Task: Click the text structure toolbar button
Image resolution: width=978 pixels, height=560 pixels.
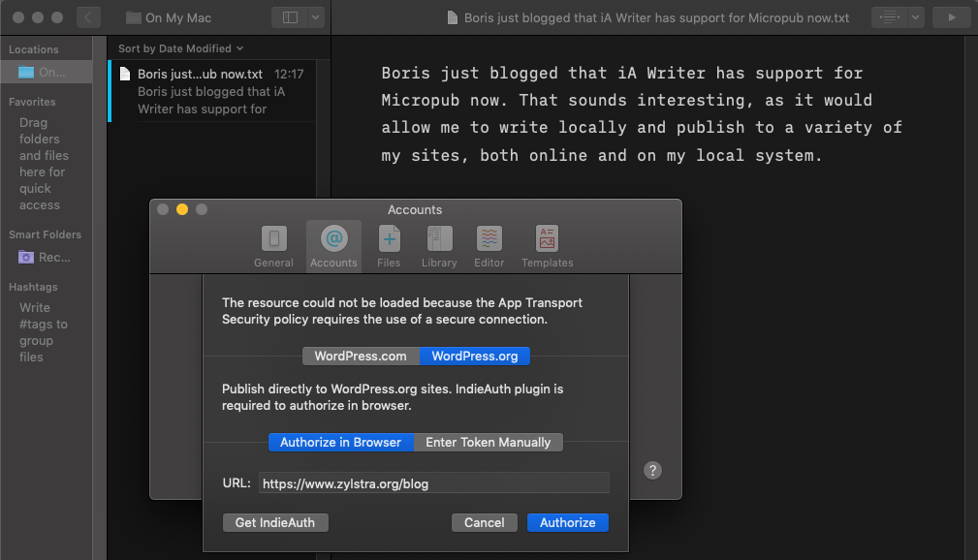Action: point(890,17)
